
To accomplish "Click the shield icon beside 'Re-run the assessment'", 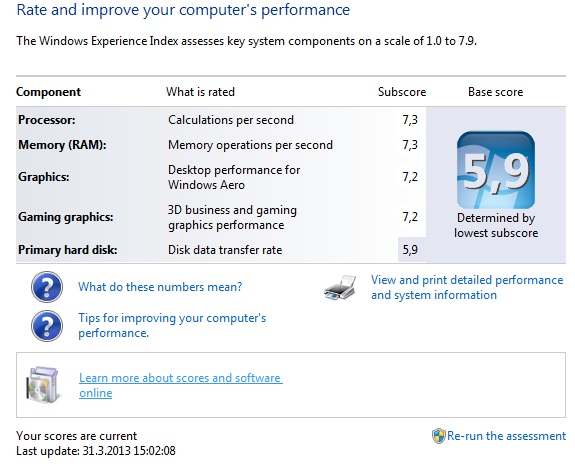I will click(439, 436).
